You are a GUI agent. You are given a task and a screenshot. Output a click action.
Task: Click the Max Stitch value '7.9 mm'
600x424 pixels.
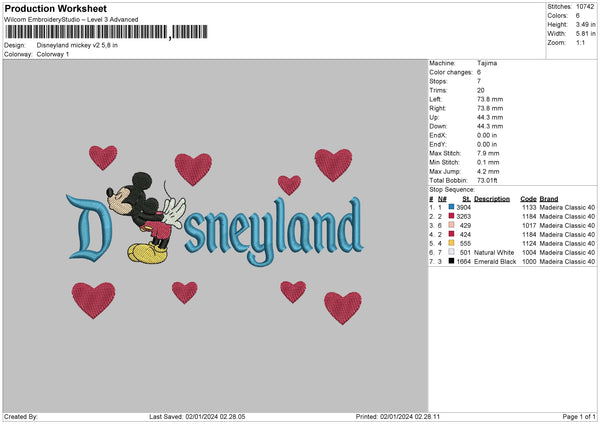pos(488,153)
